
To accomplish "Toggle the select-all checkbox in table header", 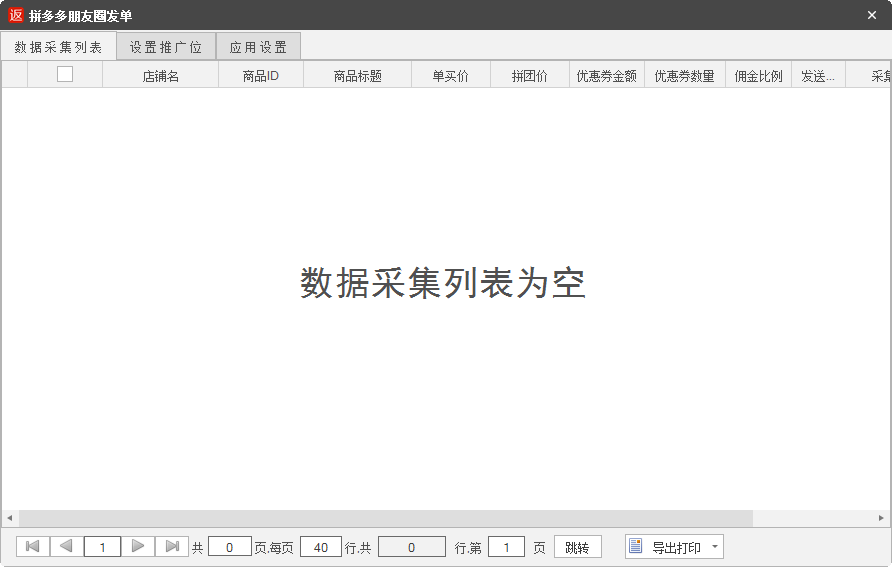I will click(65, 75).
